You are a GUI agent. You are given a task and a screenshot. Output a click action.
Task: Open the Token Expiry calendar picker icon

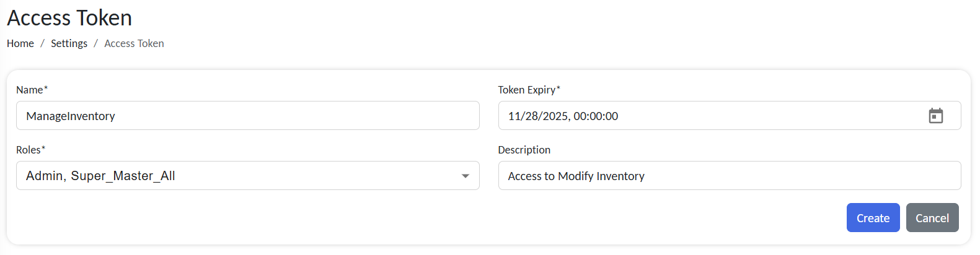(x=935, y=116)
